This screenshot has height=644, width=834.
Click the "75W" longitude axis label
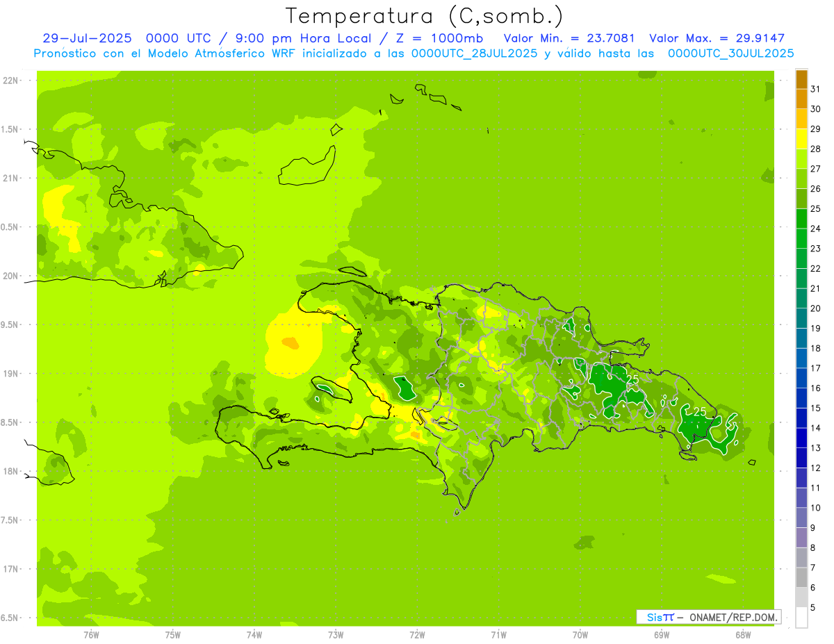[173, 634]
